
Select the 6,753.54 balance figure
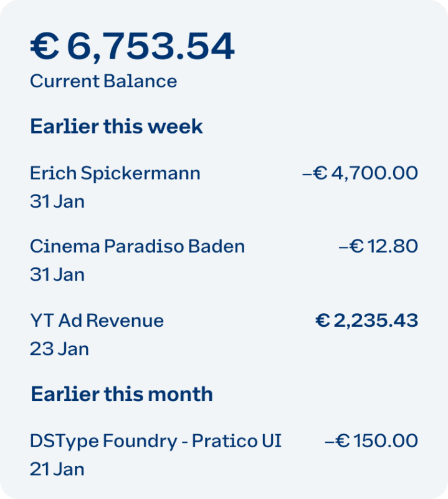coord(150,47)
